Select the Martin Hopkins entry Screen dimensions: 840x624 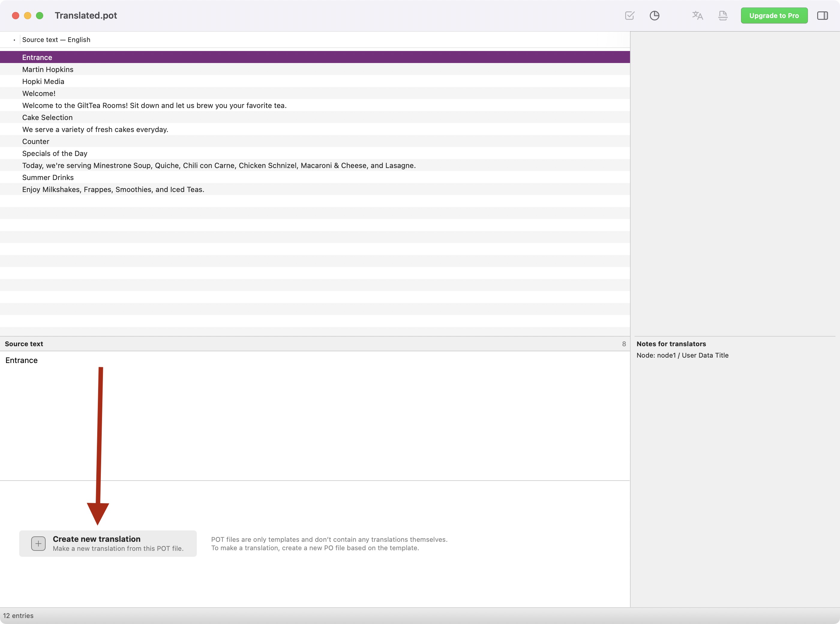(x=48, y=70)
